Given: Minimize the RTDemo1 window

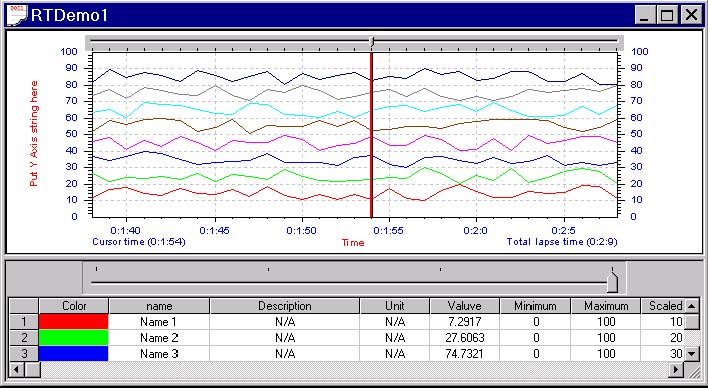Looking at the screenshot, I should coord(645,16).
